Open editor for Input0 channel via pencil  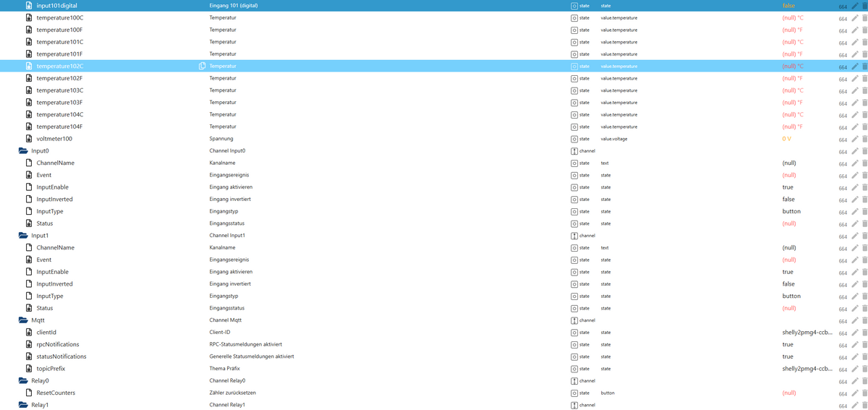(x=855, y=151)
